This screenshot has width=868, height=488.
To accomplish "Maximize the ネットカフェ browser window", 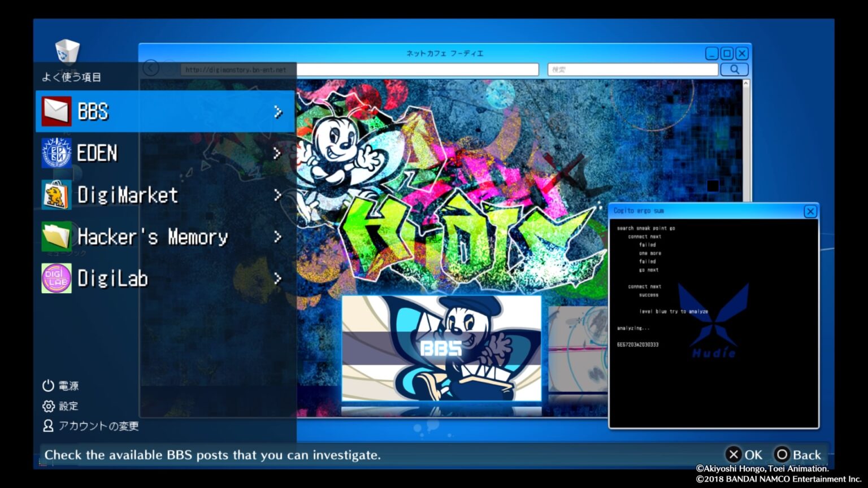I will pyautogui.click(x=727, y=54).
